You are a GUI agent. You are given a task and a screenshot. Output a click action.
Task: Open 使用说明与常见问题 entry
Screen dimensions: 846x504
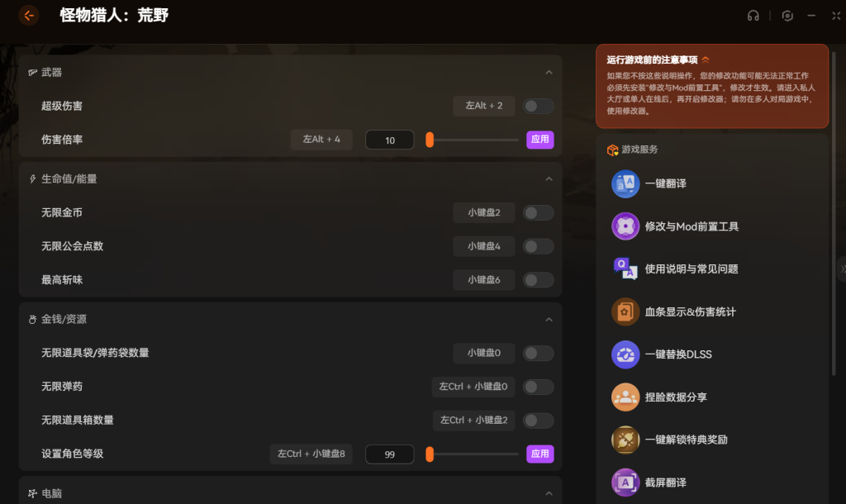point(691,269)
